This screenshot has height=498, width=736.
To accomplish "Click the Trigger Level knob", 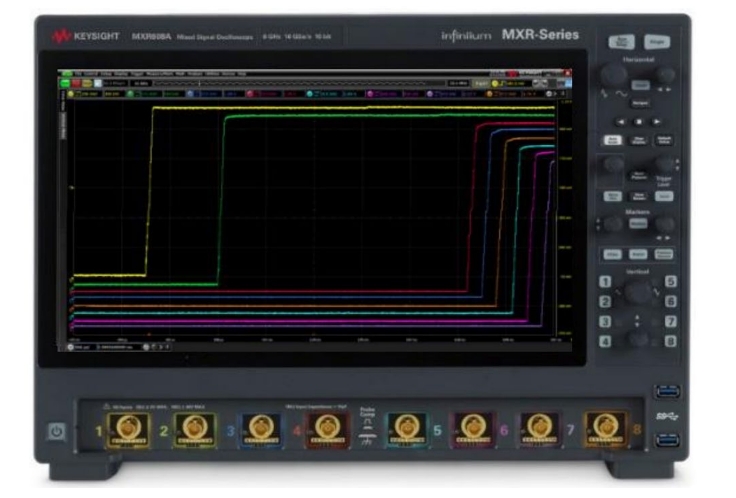I will [664, 164].
